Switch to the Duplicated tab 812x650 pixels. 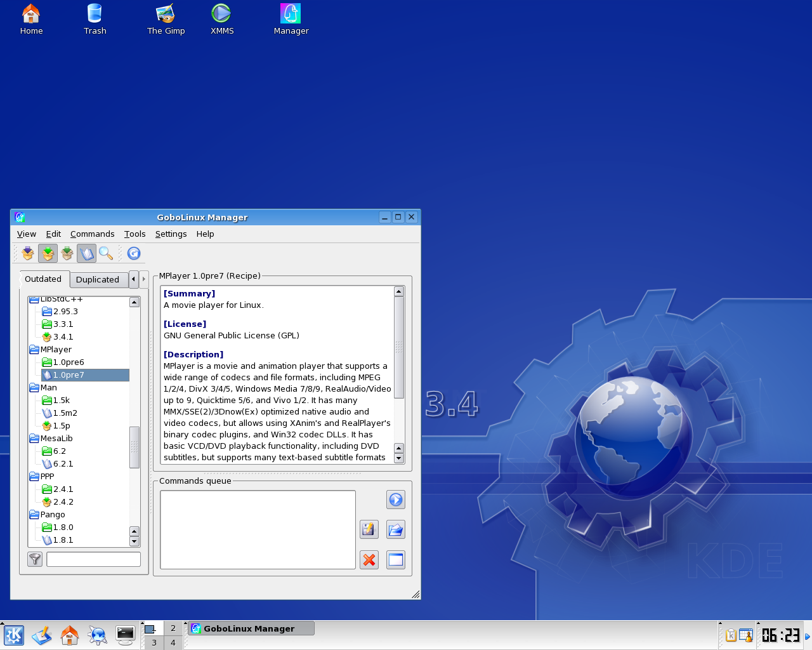pos(98,280)
